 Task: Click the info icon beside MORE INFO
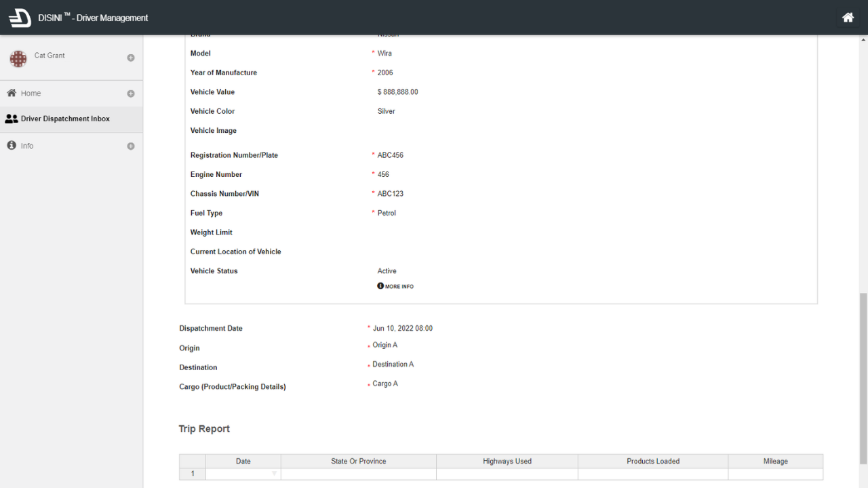point(380,286)
